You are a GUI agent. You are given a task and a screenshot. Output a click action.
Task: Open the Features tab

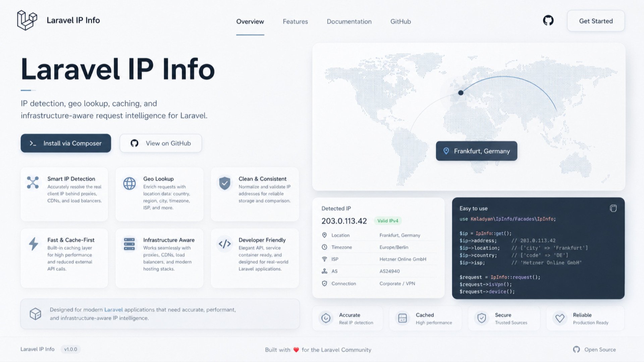tap(295, 21)
